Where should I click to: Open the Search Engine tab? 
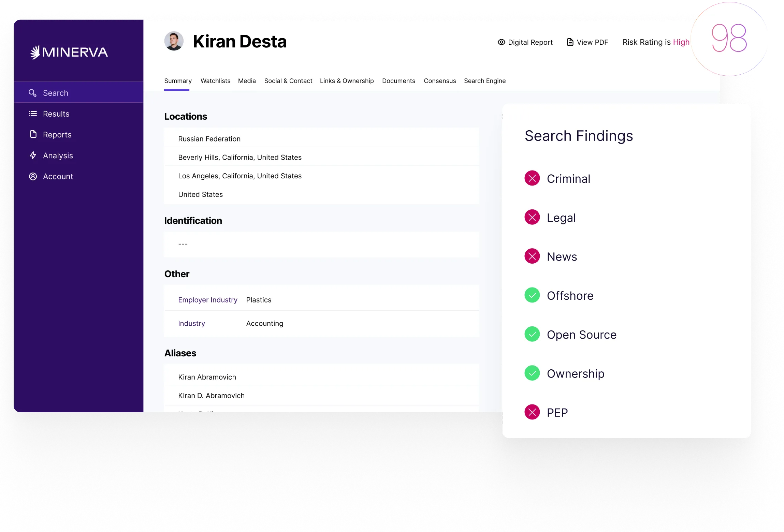tap(484, 81)
